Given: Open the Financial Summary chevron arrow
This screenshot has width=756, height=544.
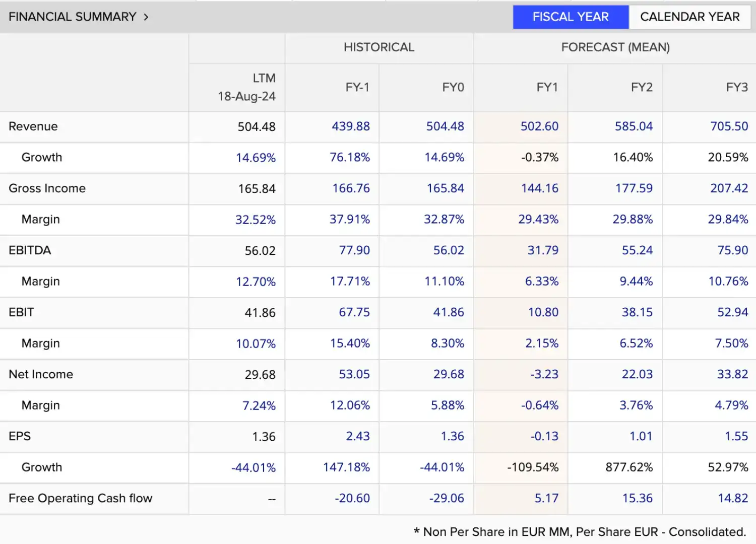Looking at the screenshot, I should (x=146, y=17).
